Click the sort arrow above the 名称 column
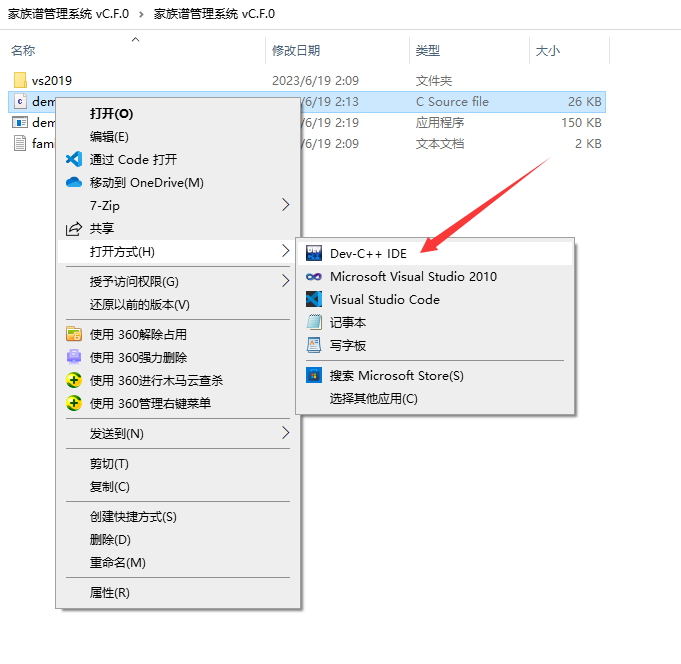The image size is (681, 664). click(x=136, y=40)
